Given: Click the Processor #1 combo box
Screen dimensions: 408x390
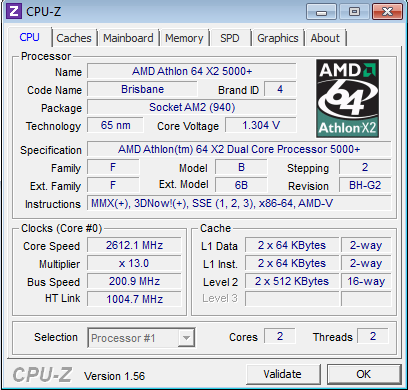Looking at the screenshot, I should [x=141, y=338].
